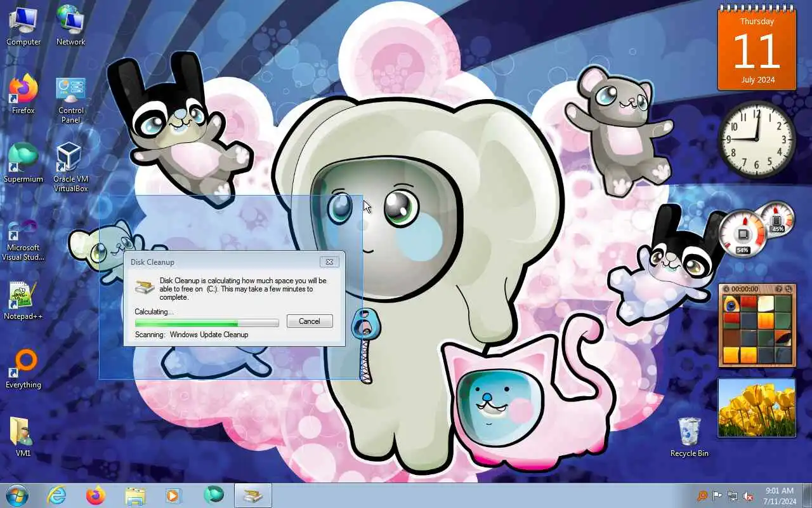
Task: Launch Firefox from the taskbar
Action: (96, 495)
